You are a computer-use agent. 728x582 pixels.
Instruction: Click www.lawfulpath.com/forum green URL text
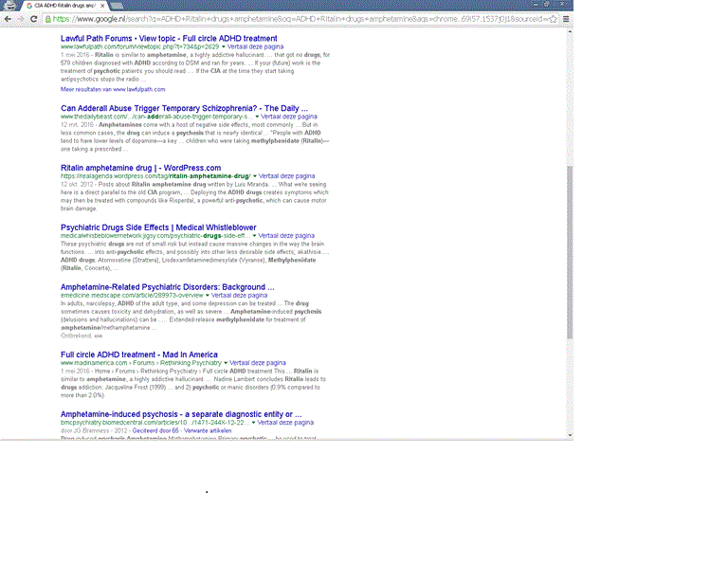139,46
